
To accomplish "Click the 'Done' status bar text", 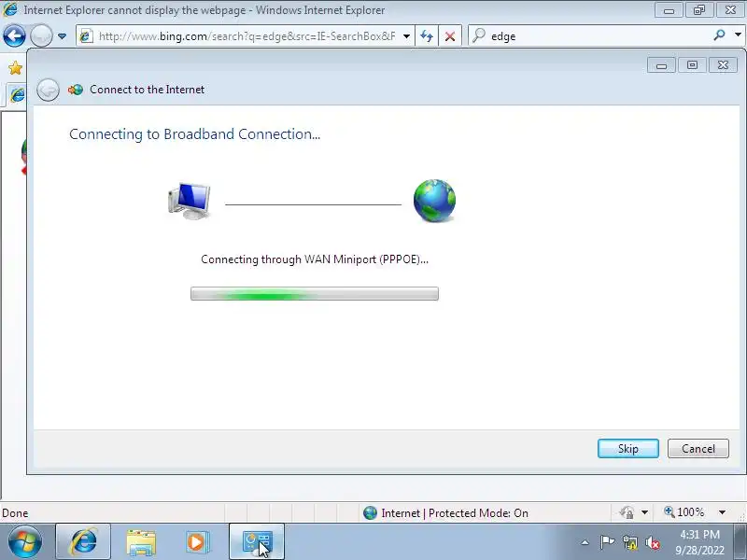I will point(15,512).
